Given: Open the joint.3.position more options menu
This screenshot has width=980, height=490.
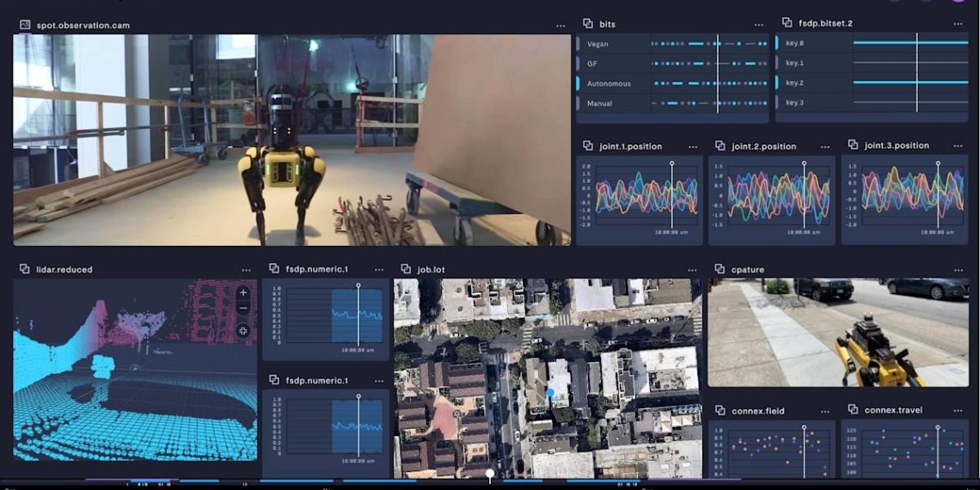Looking at the screenshot, I should coord(959,145).
